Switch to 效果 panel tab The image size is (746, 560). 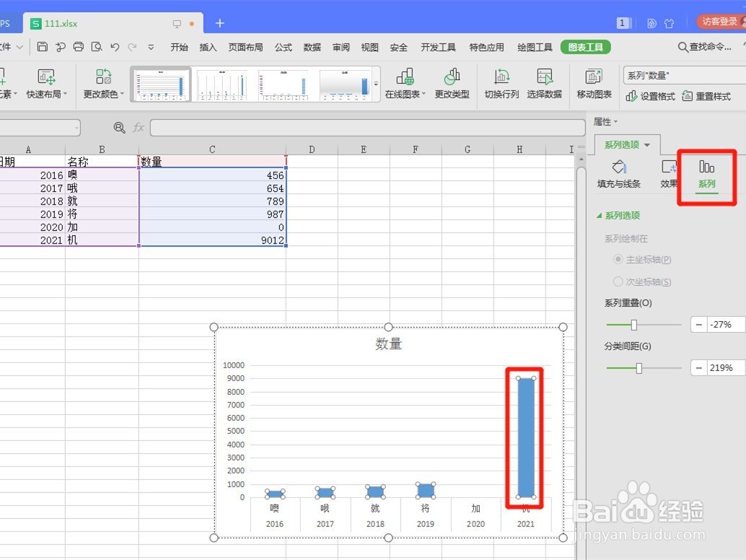tap(669, 174)
